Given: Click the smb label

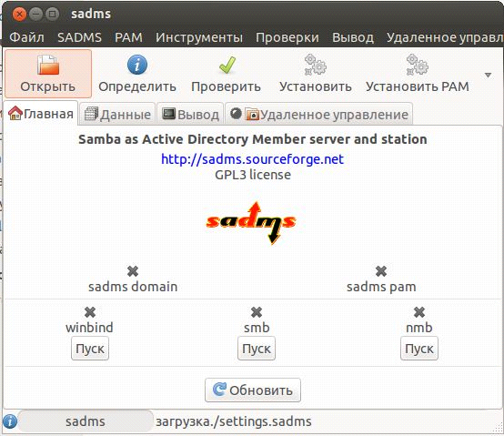Looking at the screenshot, I should [x=257, y=328].
